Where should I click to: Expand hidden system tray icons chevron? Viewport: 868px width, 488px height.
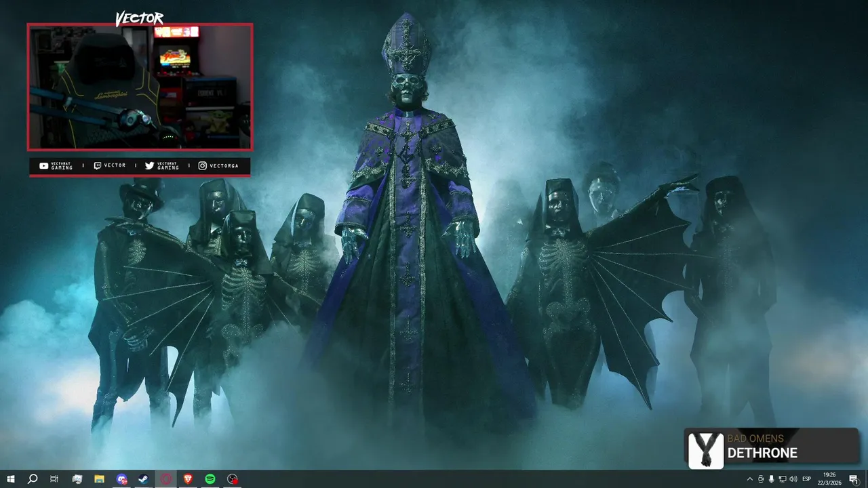(749, 479)
